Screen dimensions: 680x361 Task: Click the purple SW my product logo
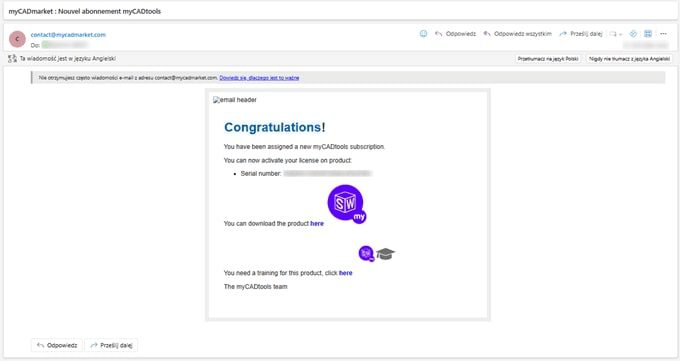point(347,204)
